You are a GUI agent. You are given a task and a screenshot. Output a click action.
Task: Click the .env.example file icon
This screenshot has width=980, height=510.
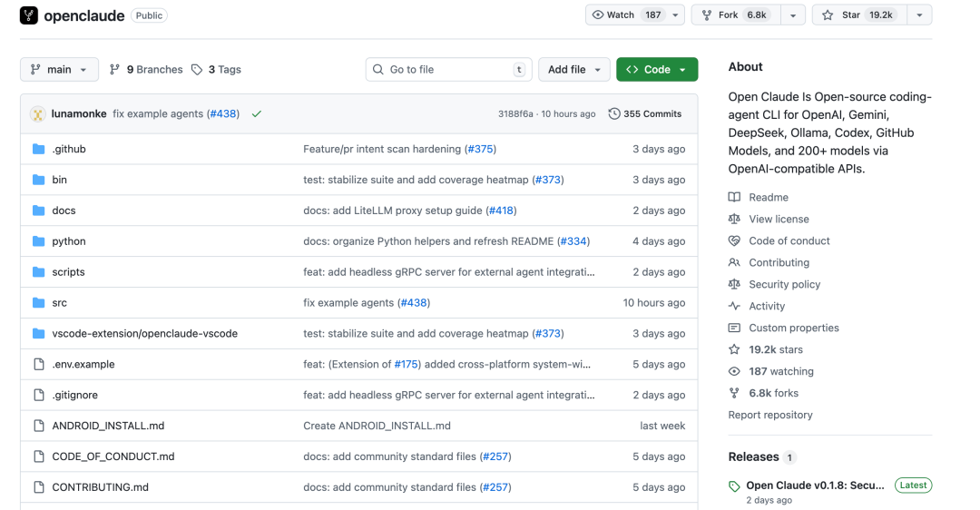coord(38,365)
